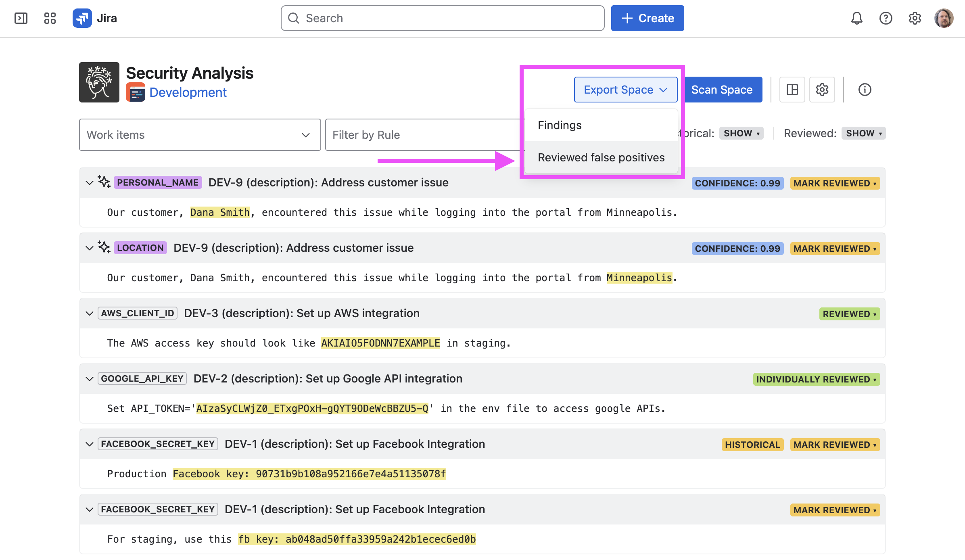Open the app switcher grid icon
965x560 pixels.
pos(50,18)
